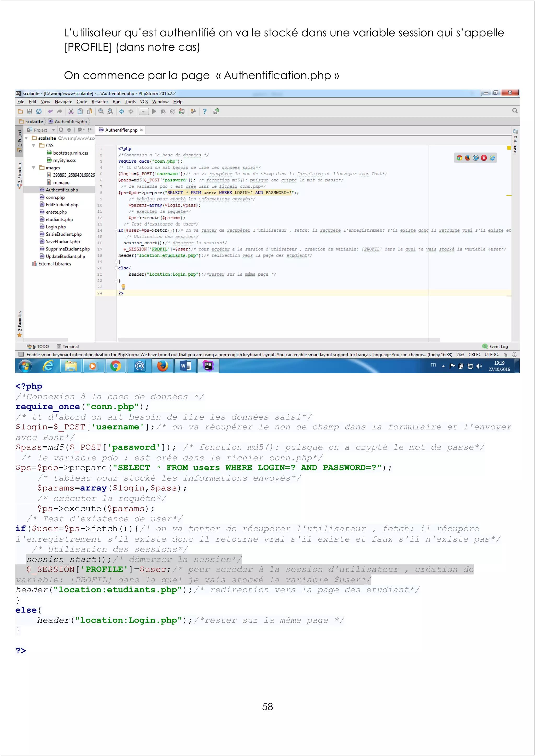Click the Paste toolbar icon
This screenshot has height=756, width=535.
point(89,111)
